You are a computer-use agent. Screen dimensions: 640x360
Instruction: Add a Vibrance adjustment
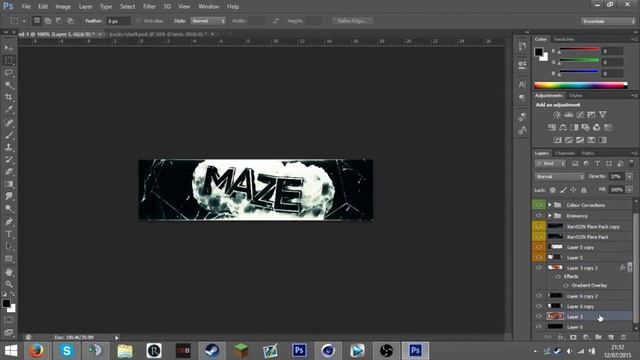(x=602, y=115)
